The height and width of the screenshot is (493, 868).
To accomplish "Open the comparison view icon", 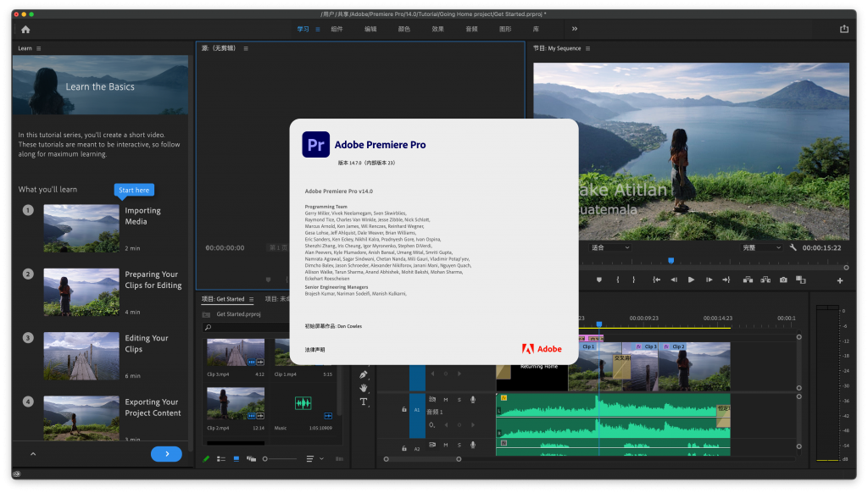I will (800, 280).
